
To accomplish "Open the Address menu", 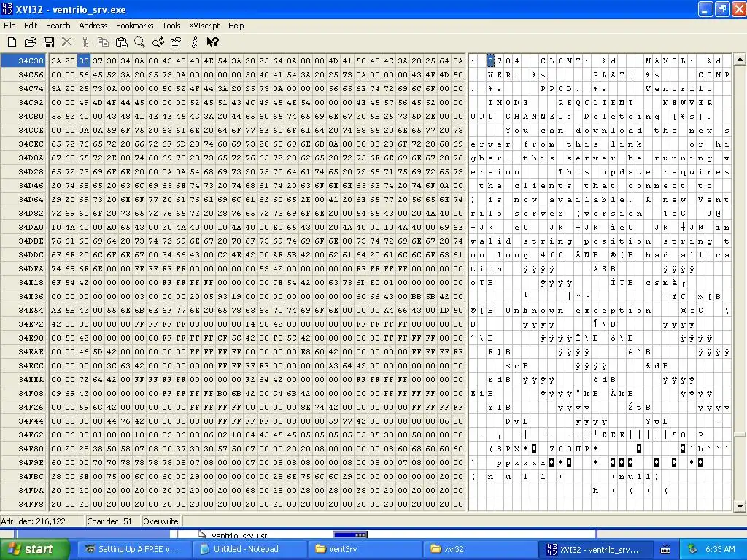I will [93, 26].
